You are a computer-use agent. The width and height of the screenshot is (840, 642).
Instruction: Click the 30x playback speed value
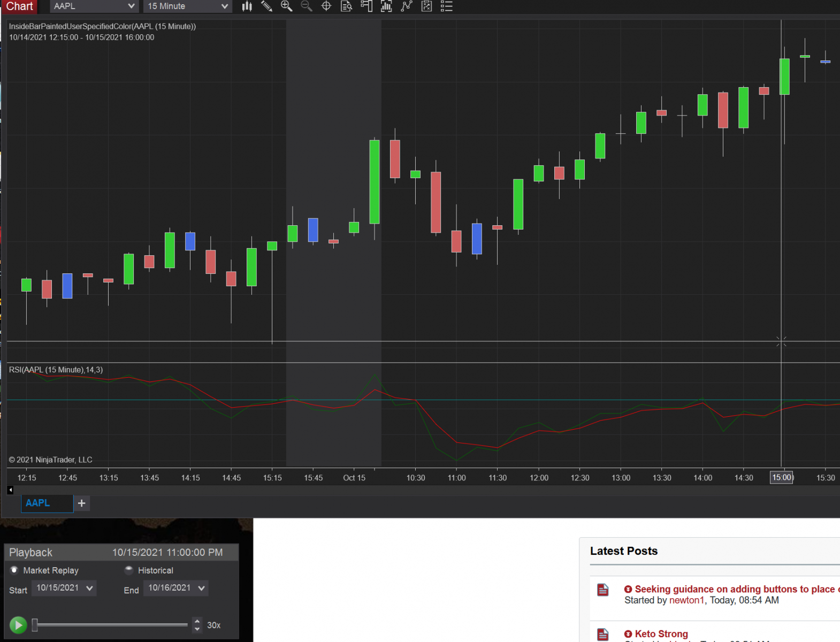point(213,625)
